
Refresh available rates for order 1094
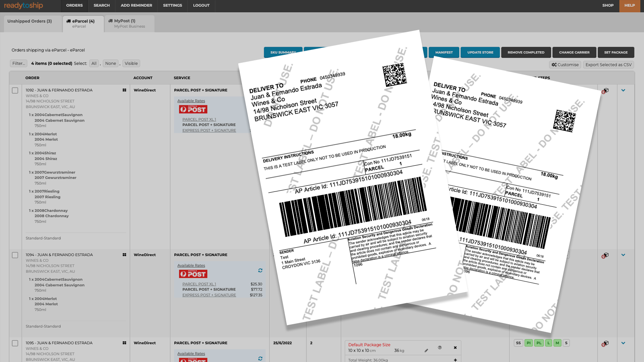tap(260, 270)
